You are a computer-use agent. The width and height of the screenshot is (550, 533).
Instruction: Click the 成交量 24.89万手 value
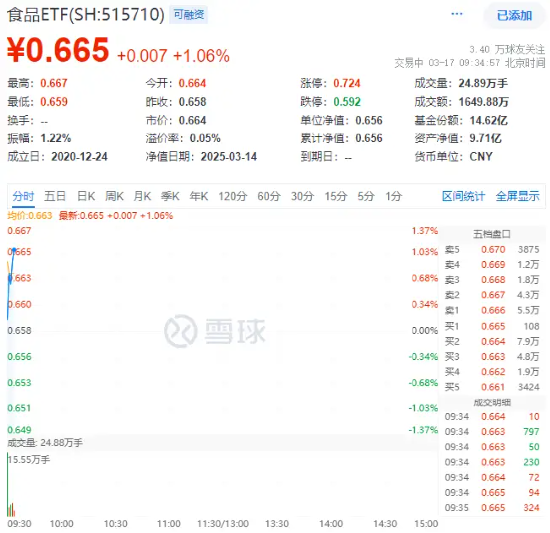click(483, 83)
